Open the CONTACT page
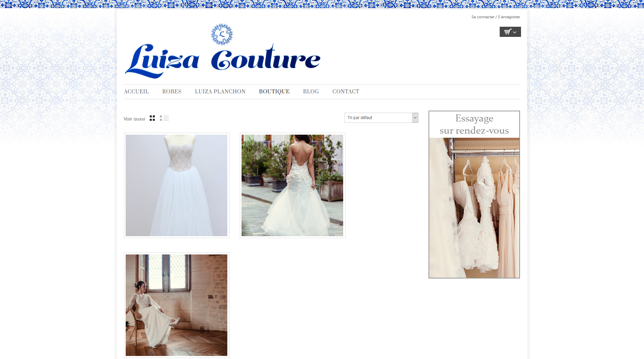 click(x=346, y=92)
